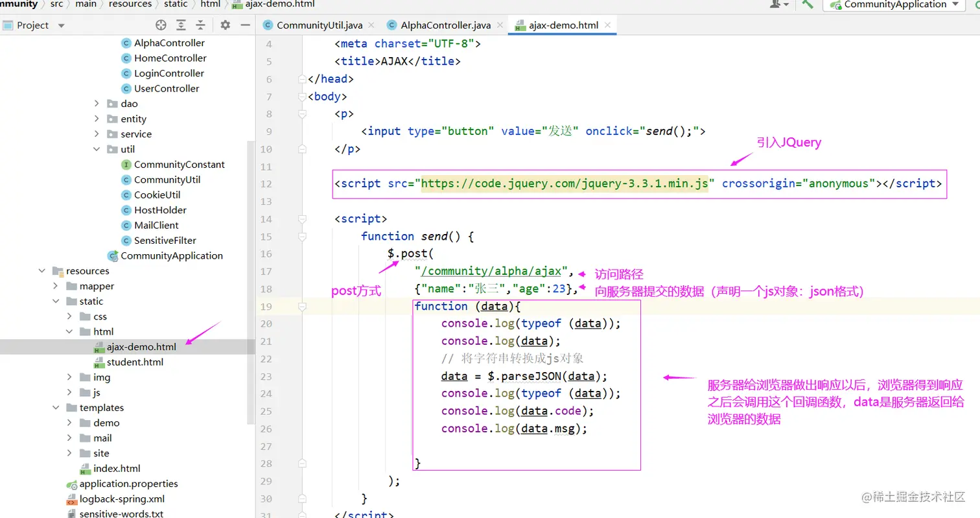Expand the service folder arrow
980x518 pixels.
pyautogui.click(x=97, y=134)
